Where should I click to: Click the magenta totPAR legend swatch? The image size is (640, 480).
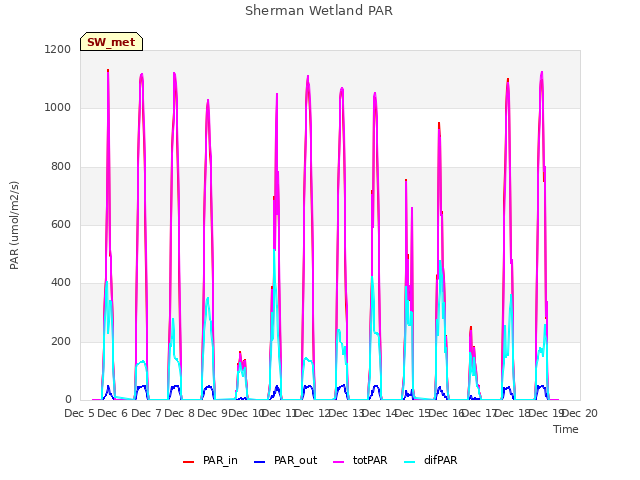(x=339, y=461)
